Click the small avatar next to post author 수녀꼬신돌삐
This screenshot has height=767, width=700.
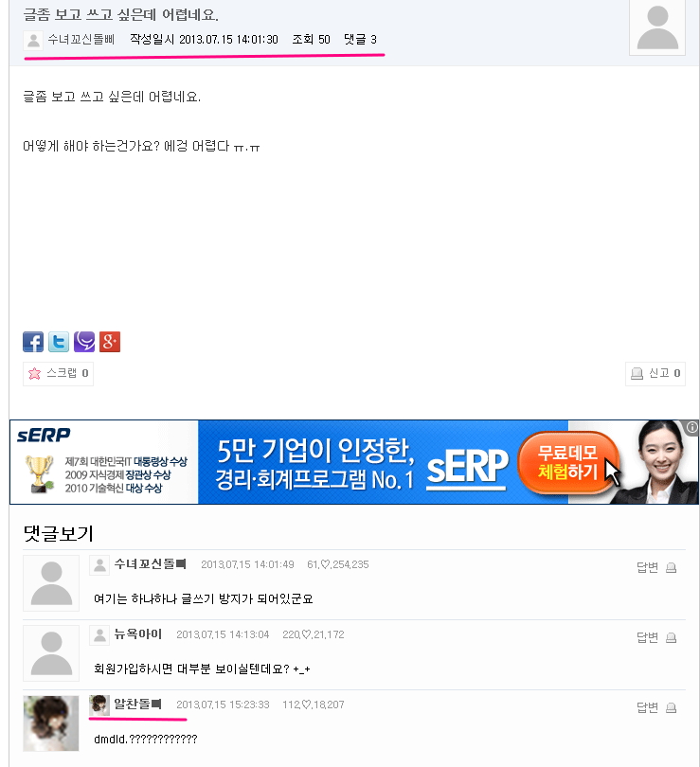click(33, 40)
